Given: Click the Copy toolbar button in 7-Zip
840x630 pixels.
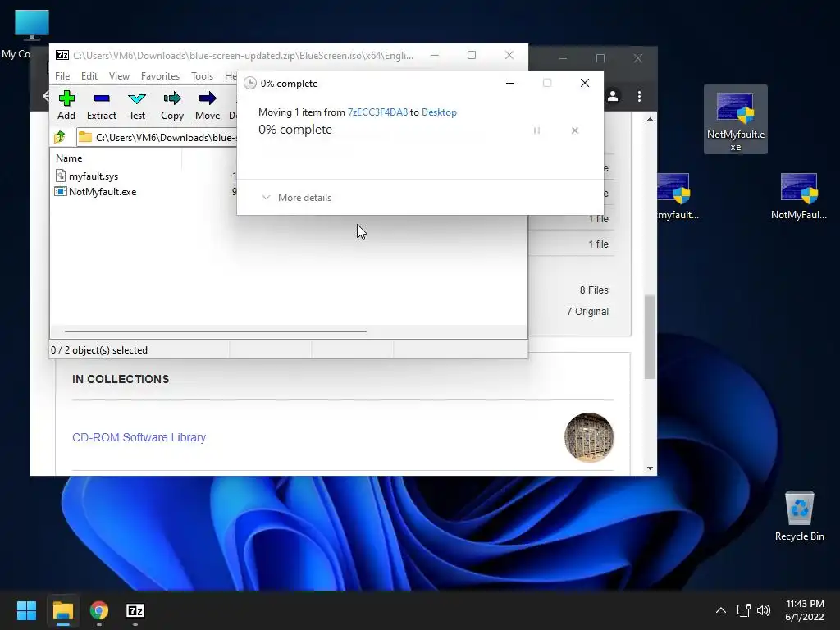Looking at the screenshot, I should tap(172, 106).
